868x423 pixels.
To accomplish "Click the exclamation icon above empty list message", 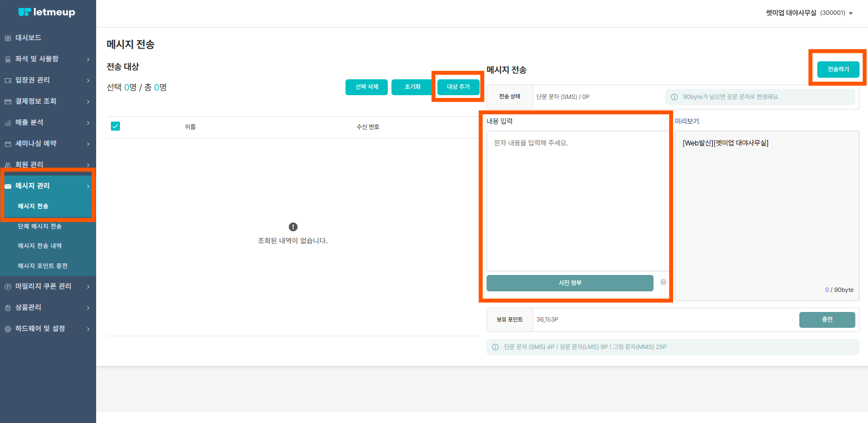I will click(293, 227).
